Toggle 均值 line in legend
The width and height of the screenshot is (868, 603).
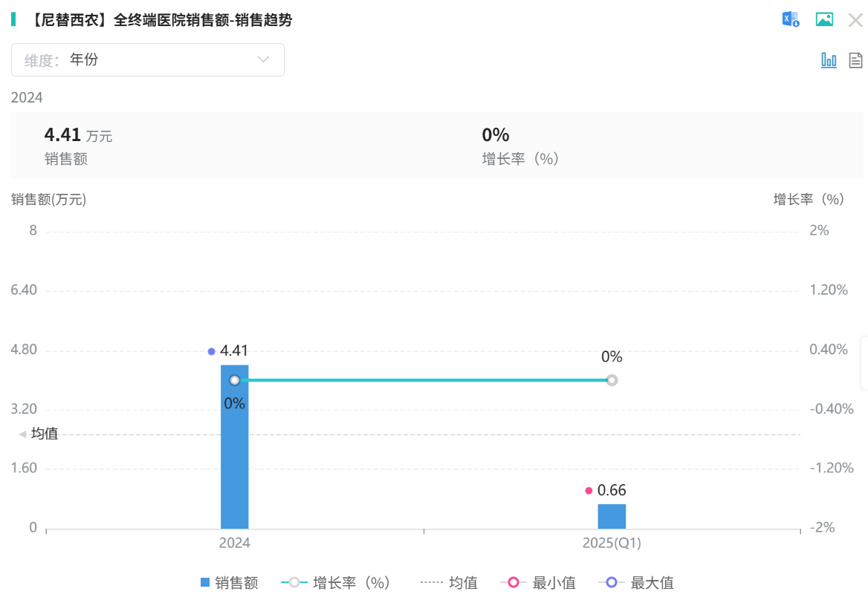[x=449, y=583]
